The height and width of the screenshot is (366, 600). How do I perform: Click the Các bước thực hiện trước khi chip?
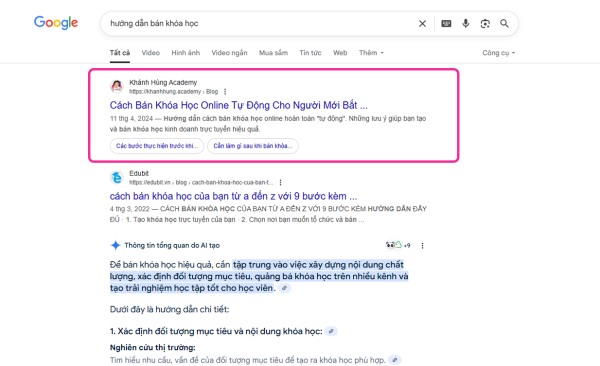[x=157, y=146]
